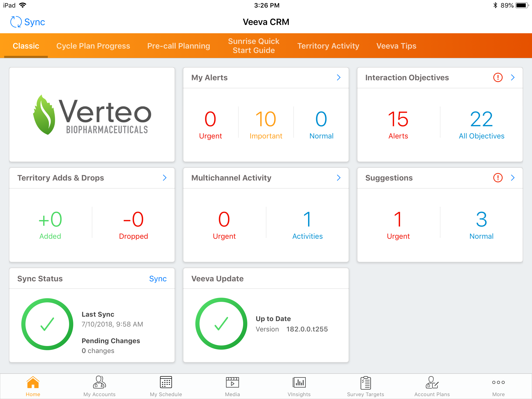Open the Media player icon
Screen dimensions: 532x399
coord(232,382)
